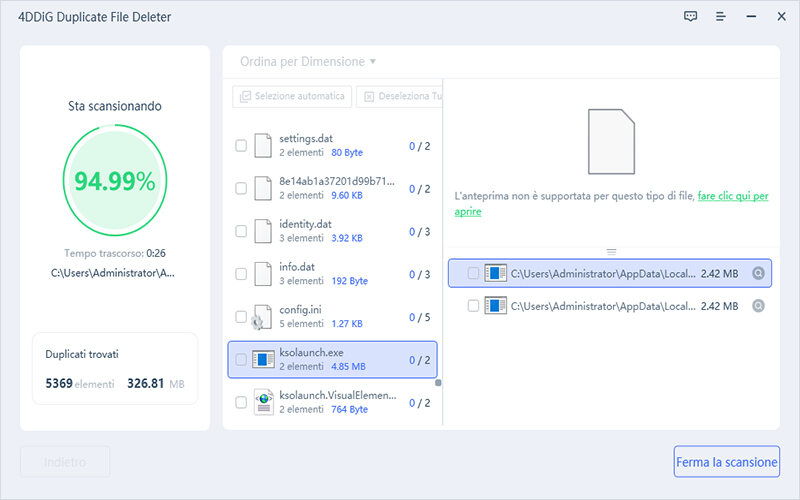The height and width of the screenshot is (500, 800).
Task: Click ksolaunch.exe file name
Action: click(x=311, y=353)
